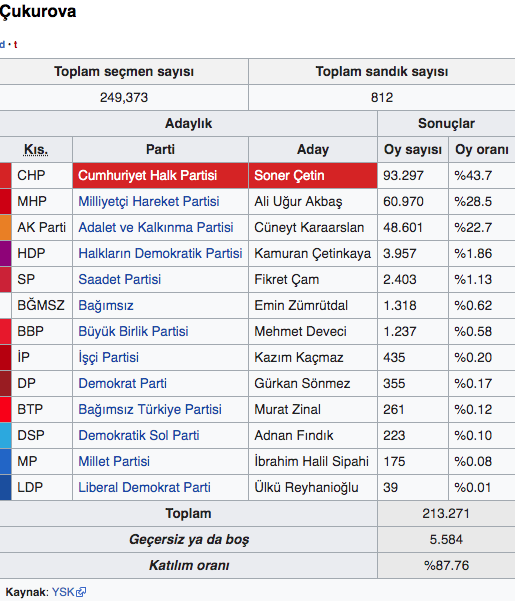
Task: Click vote count 48.601
Action: pos(402,228)
